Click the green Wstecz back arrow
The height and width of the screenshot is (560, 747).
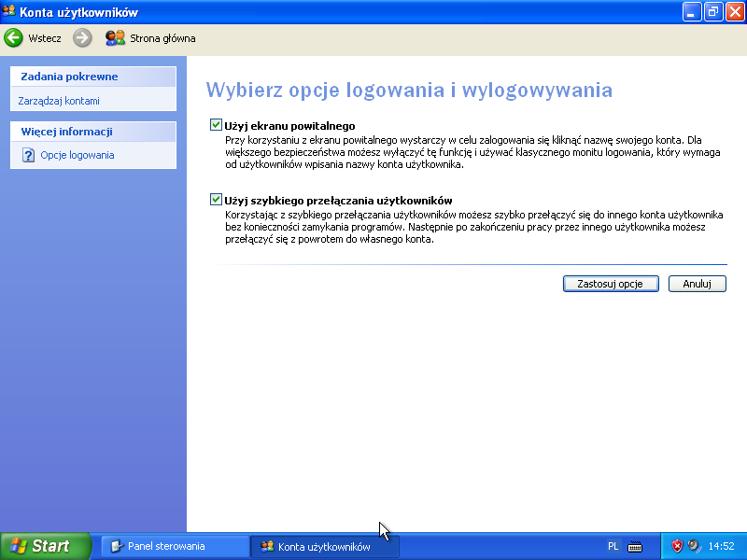click(13, 37)
